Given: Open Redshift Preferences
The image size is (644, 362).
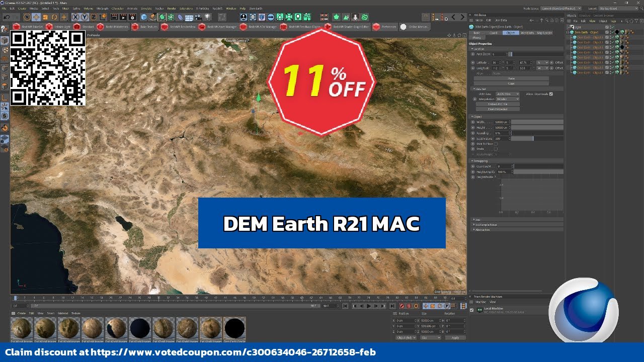Looking at the screenshot, I should click(x=385, y=27).
